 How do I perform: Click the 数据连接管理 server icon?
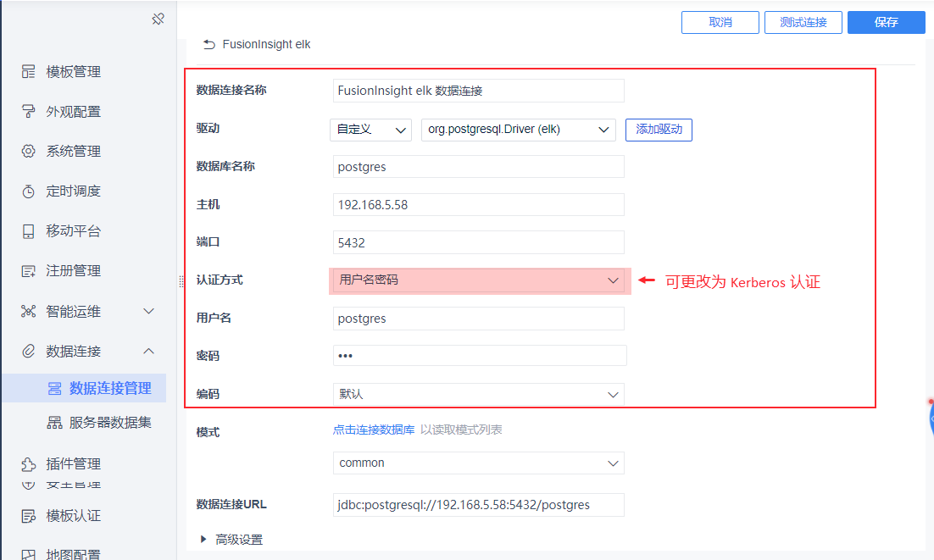55,389
